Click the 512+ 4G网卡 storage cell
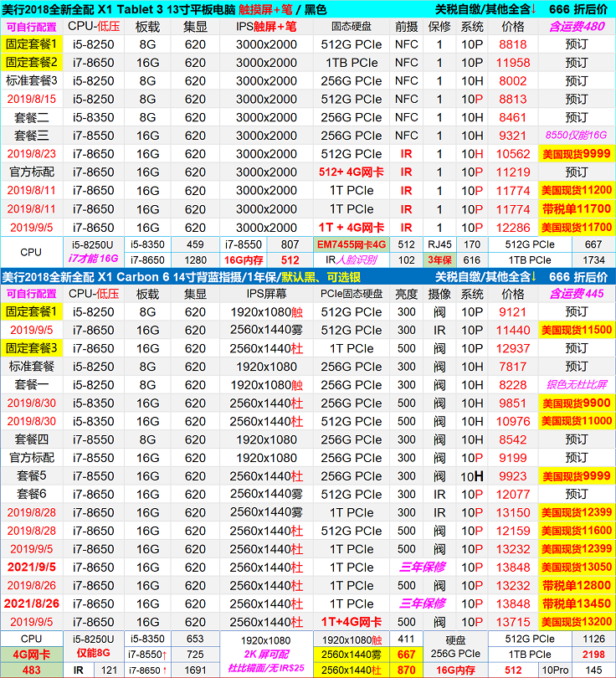Image resolution: width=616 pixels, height=678 pixels. pos(352,172)
